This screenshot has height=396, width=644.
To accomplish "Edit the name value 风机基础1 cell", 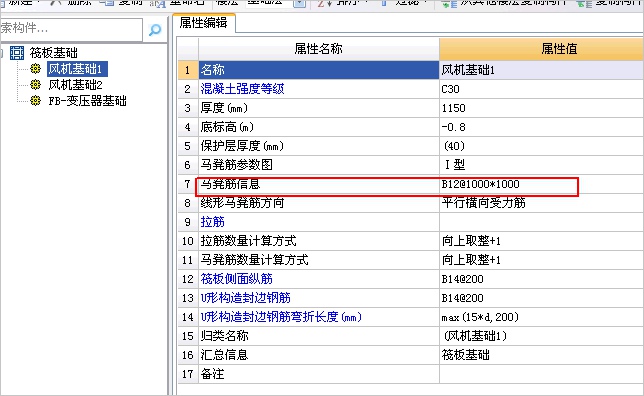I will (542, 70).
